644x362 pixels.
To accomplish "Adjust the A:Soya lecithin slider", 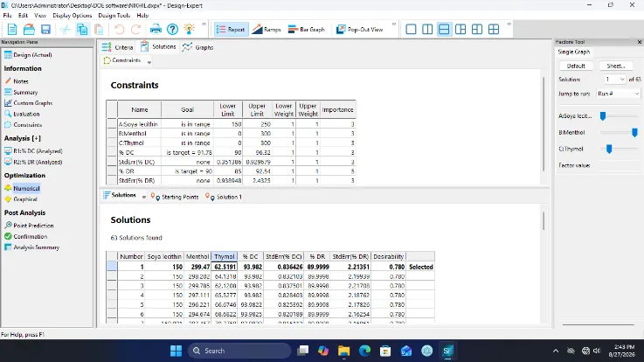I will pyautogui.click(x=603, y=116).
